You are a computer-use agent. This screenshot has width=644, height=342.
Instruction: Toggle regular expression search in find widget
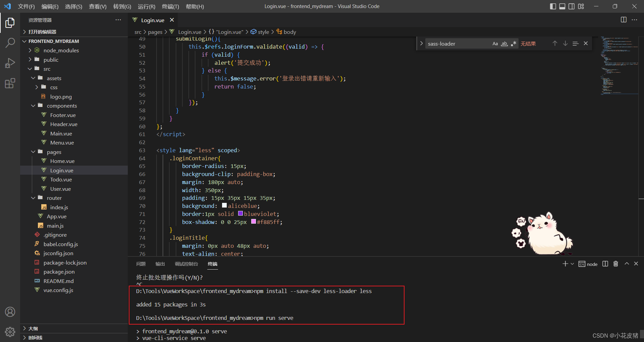click(x=514, y=44)
